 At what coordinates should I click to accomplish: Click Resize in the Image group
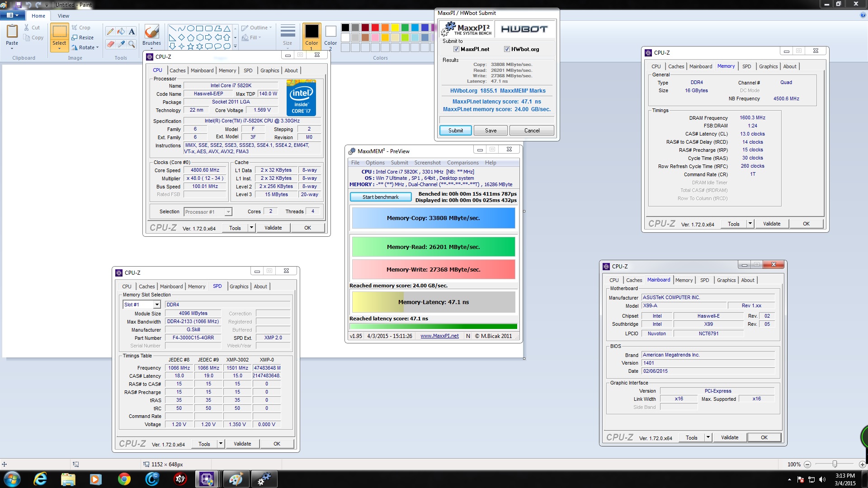[83, 38]
